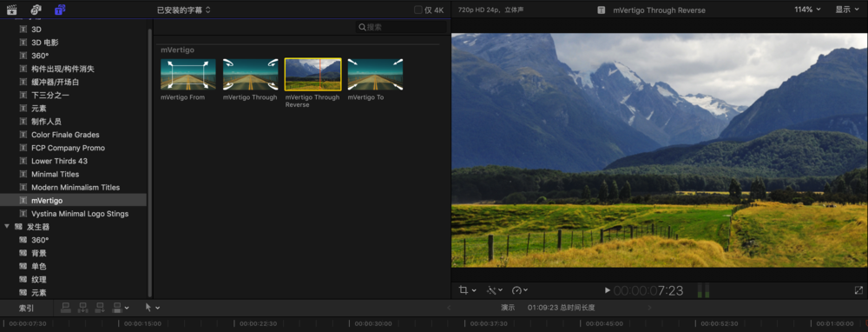Image resolution: width=868 pixels, height=332 pixels.
Task: Click the 演示 project name
Action: pyautogui.click(x=508, y=308)
